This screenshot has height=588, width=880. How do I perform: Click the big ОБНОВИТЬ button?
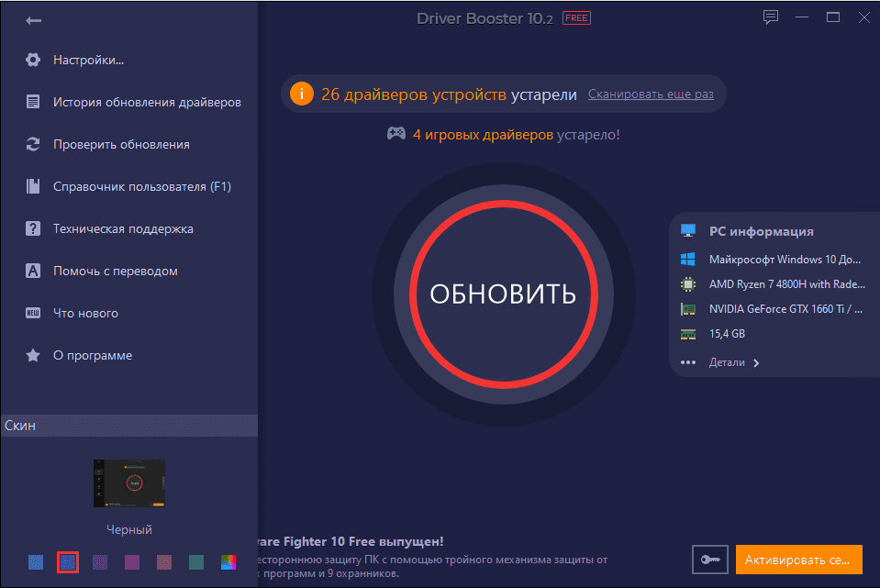point(504,294)
